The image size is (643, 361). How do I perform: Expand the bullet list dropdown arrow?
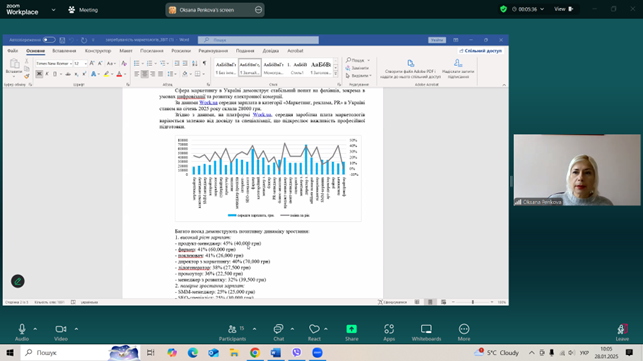[142, 63]
